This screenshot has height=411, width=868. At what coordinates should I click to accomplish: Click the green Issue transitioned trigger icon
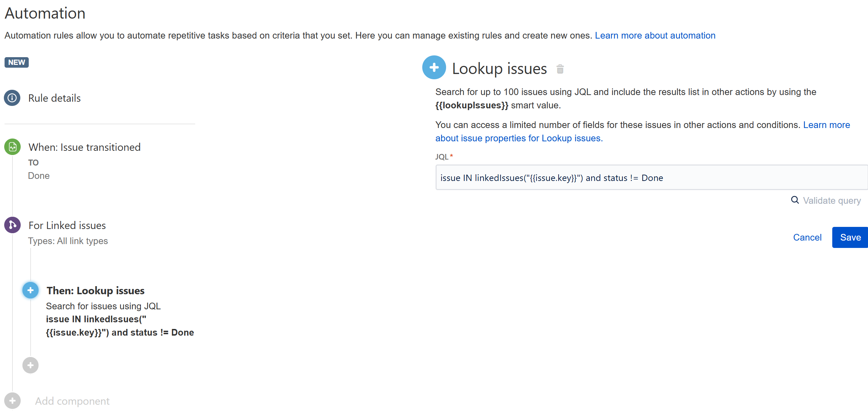[12, 147]
